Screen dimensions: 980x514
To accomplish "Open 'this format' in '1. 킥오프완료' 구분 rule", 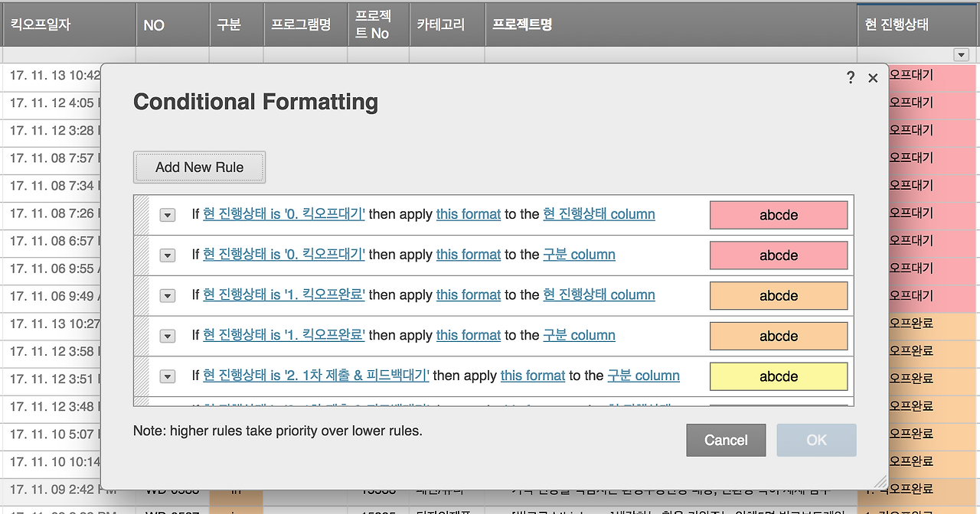I will (469, 335).
